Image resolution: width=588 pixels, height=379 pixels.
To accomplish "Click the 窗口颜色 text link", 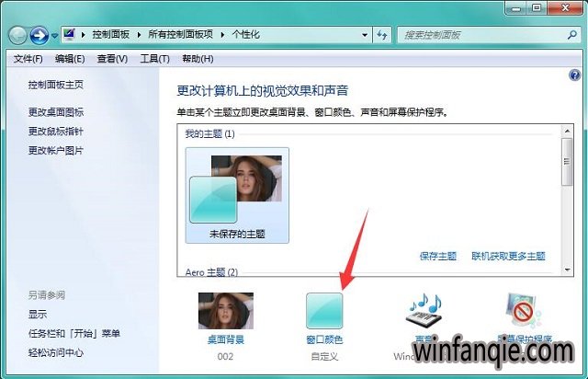I will click(324, 340).
